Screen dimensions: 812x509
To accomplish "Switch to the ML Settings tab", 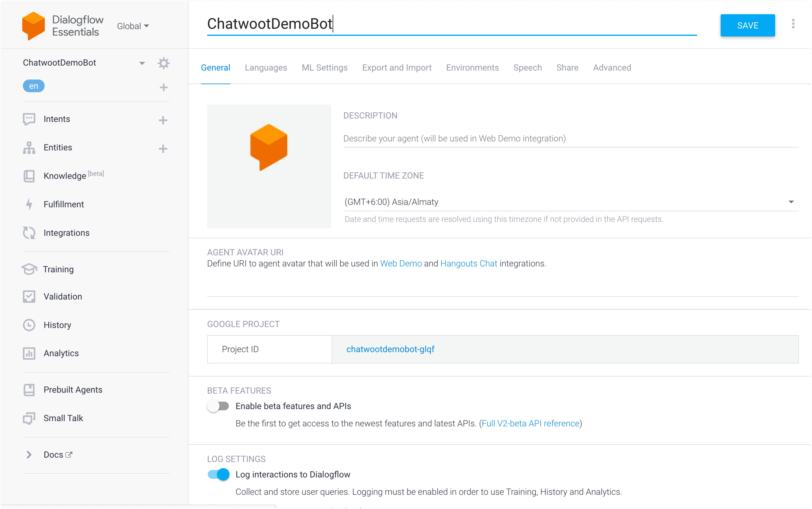I will pyautogui.click(x=324, y=68).
